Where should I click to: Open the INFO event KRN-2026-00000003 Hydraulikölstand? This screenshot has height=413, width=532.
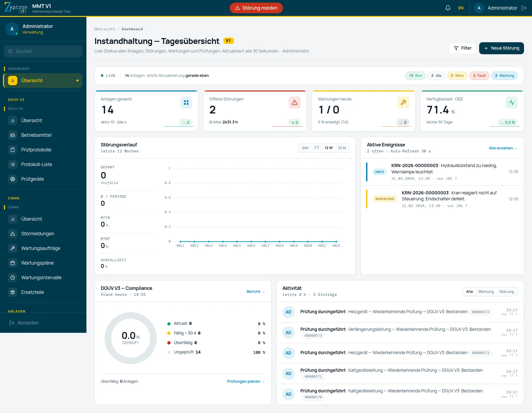[x=442, y=172]
